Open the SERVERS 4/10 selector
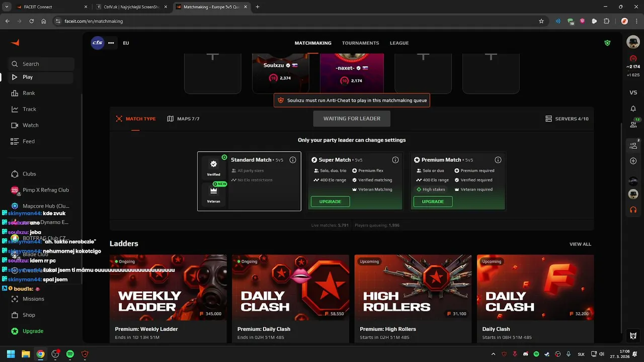This screenshot has height=362, width=644. pyautogui.click(x=567, y=119)
